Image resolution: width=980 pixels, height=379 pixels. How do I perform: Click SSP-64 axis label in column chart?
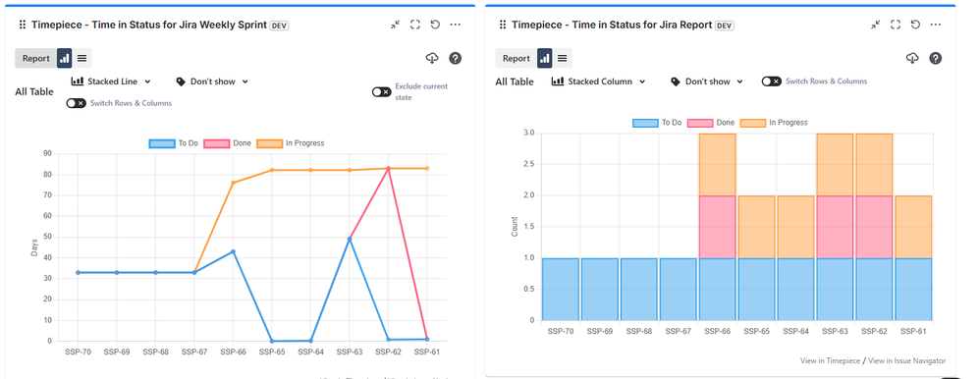pos(795,332)
